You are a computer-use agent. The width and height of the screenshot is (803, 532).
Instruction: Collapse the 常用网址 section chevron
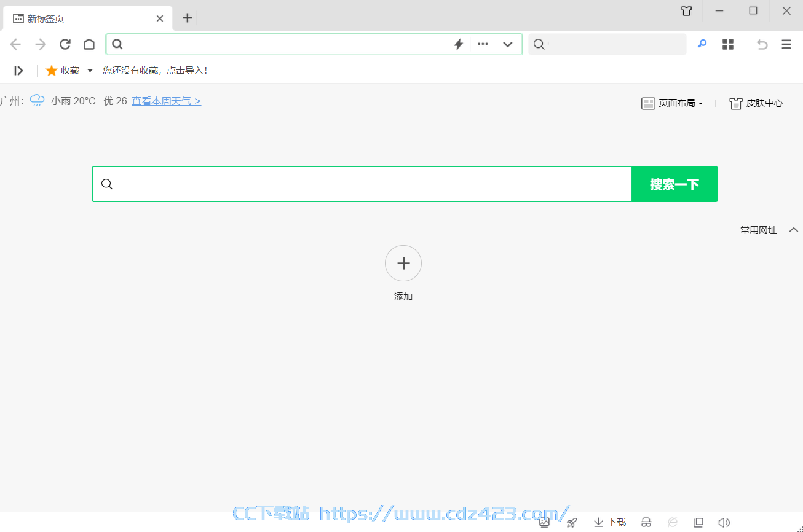(x=794, y=230)
